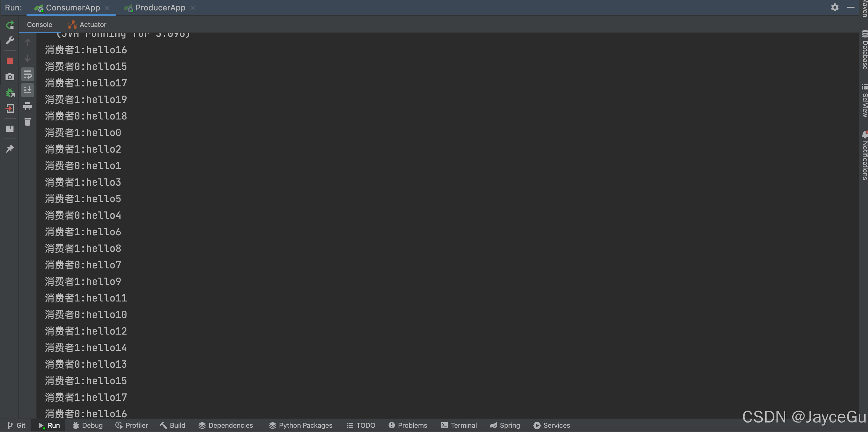Click the wrench settings icon
The width and height of the screenshot is (868, 432).
(10, 41)
